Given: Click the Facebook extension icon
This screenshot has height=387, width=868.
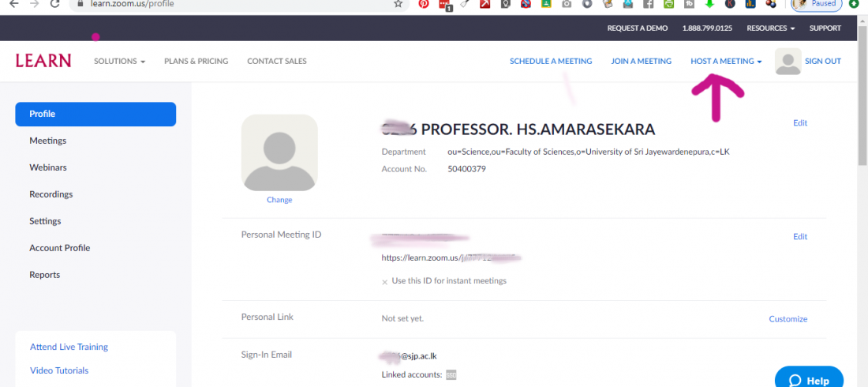Looking at the screenshot, I should 648,3.
